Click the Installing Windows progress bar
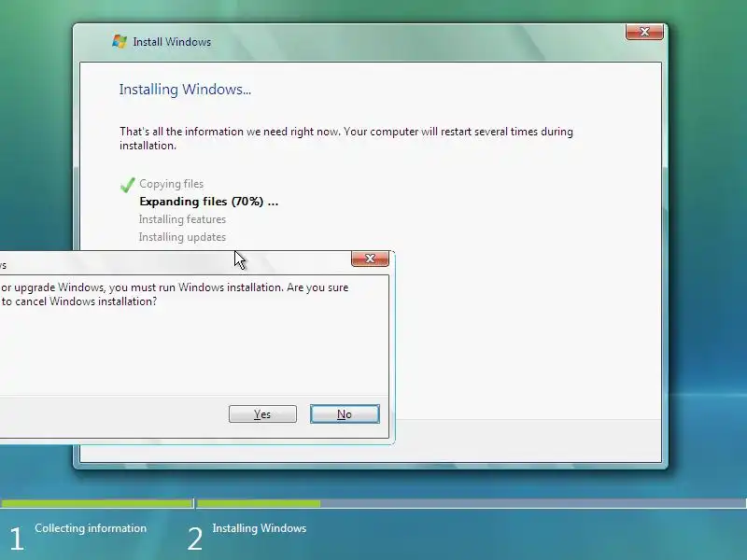This screenshot has height=560, width=747. pyautogui.click(x=472, y=503)
